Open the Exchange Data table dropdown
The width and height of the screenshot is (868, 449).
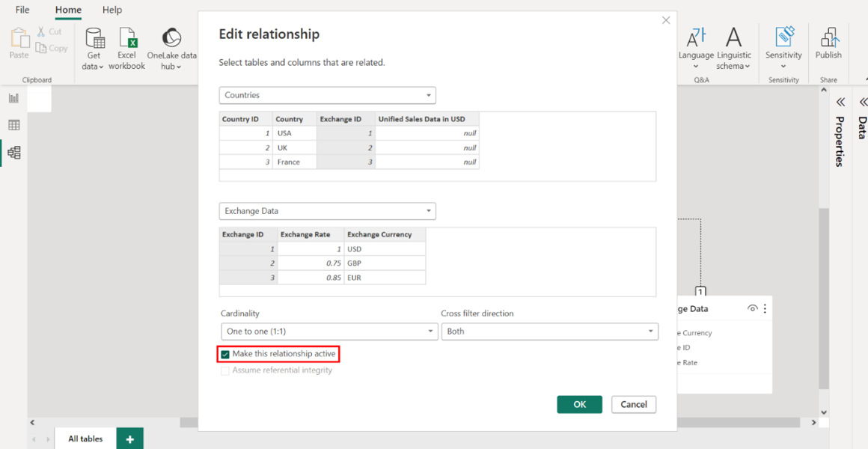point(327,211)
